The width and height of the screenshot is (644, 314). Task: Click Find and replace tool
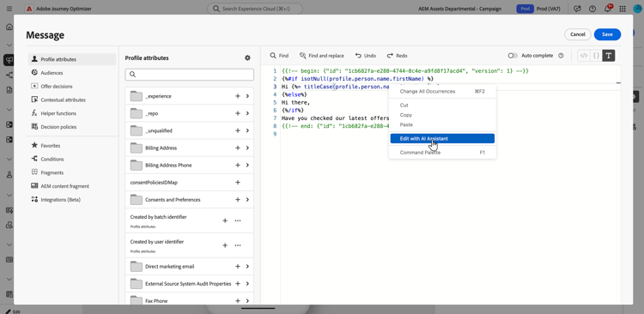tap(322, 56)
